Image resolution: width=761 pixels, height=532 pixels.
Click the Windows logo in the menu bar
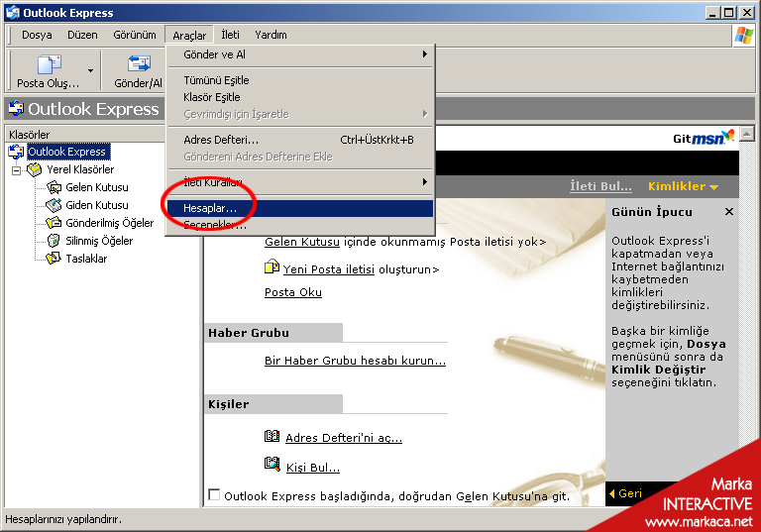click(744, 36)
